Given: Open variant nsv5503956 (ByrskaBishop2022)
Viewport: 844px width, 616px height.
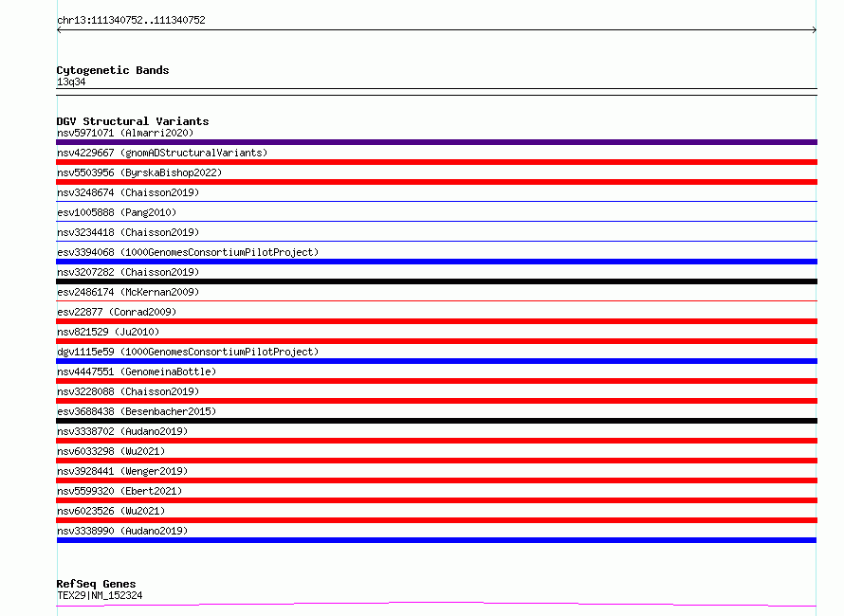Looking at the screenshot, I should [x=139, y=172].
